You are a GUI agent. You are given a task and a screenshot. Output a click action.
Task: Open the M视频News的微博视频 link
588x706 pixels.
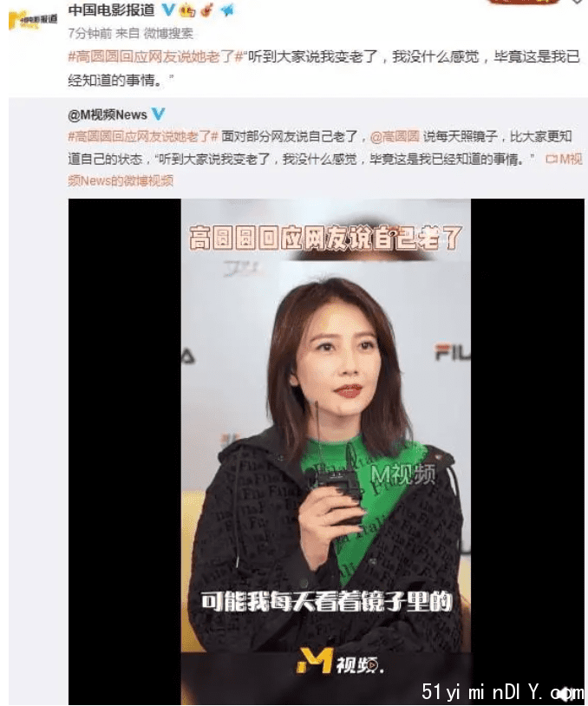325,169
